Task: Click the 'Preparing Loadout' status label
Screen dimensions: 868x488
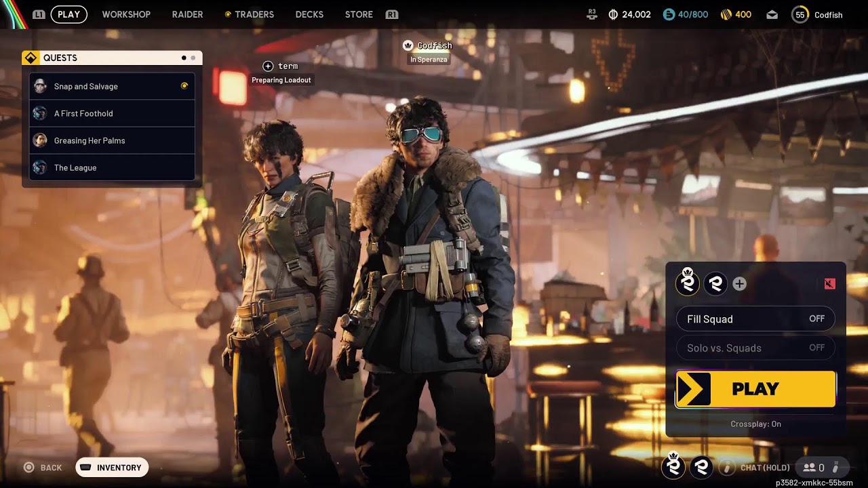Action: point(281,80)
